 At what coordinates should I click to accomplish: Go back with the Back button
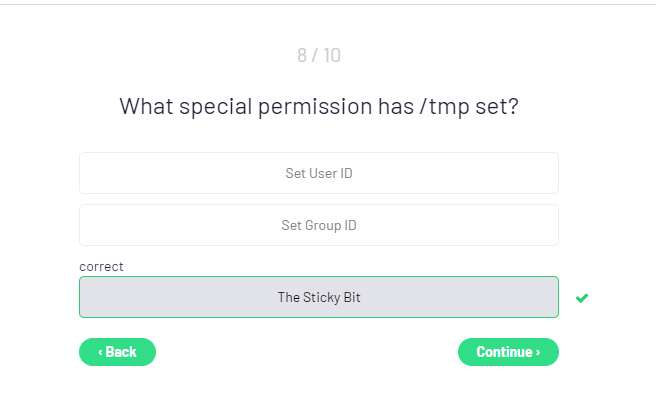point(117,352)
